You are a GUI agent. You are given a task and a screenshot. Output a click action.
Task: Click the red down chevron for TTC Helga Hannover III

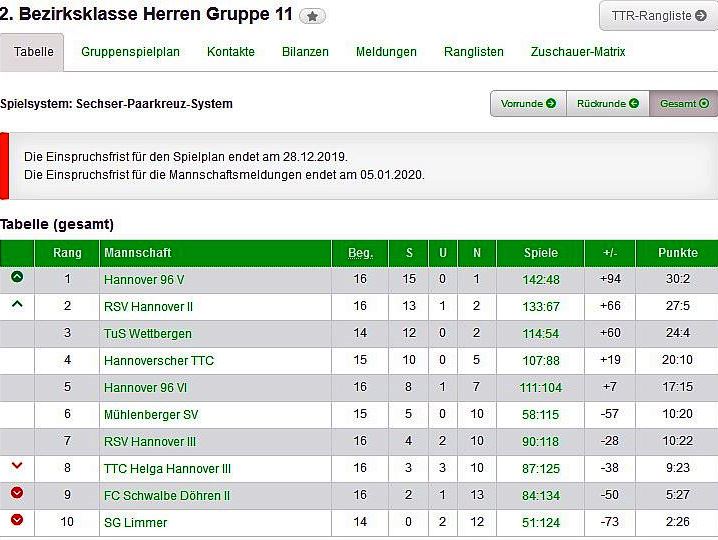(17, 467)
